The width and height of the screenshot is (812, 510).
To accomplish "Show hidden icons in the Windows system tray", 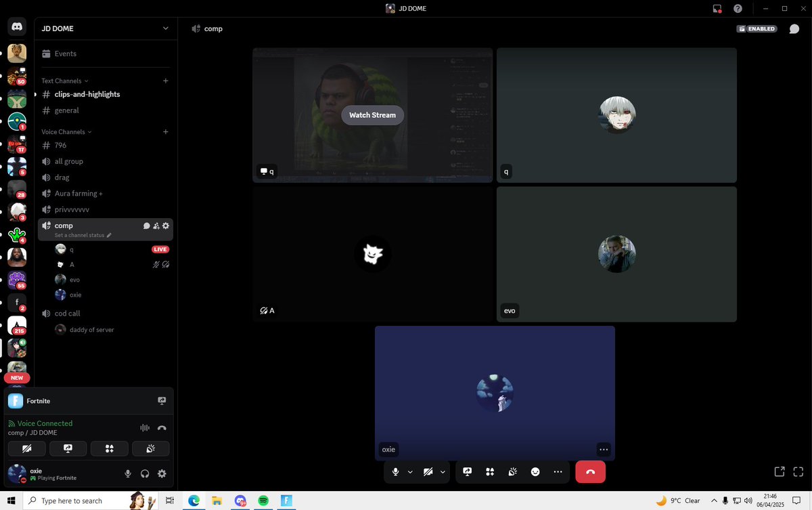I will (x=713, y=501).
